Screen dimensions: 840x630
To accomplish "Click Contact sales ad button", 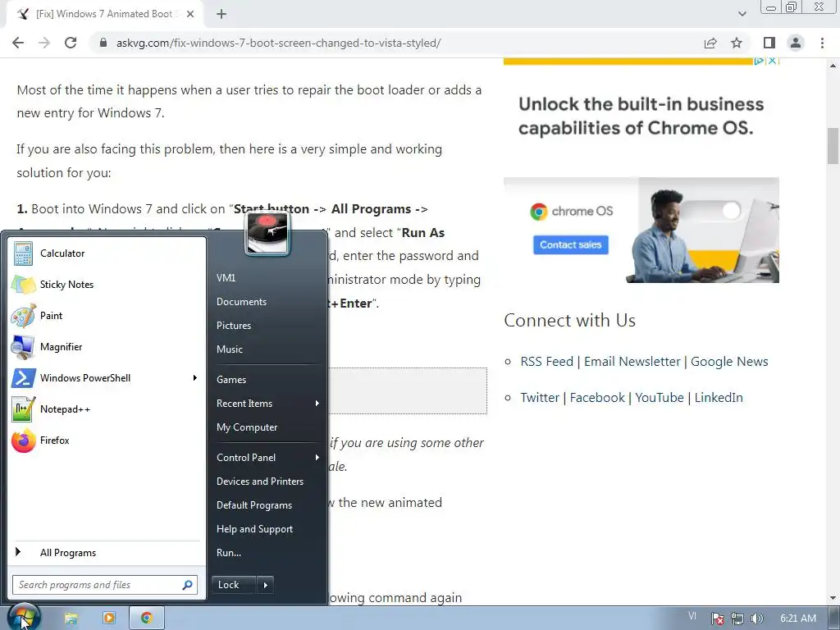I will click(571, 244).
